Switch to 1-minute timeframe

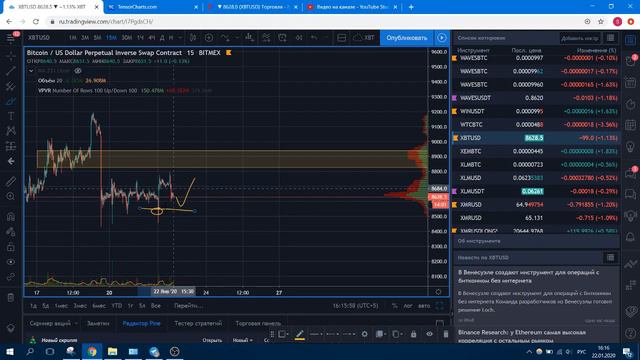[73, 38]
